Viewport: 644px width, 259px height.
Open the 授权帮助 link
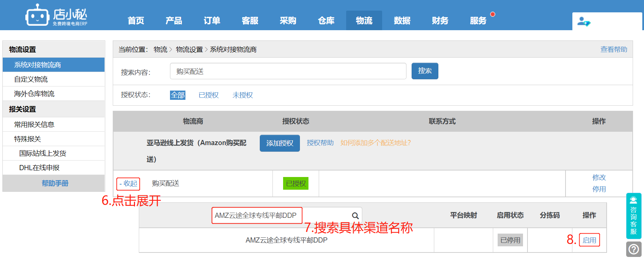[x=320, y=143]
